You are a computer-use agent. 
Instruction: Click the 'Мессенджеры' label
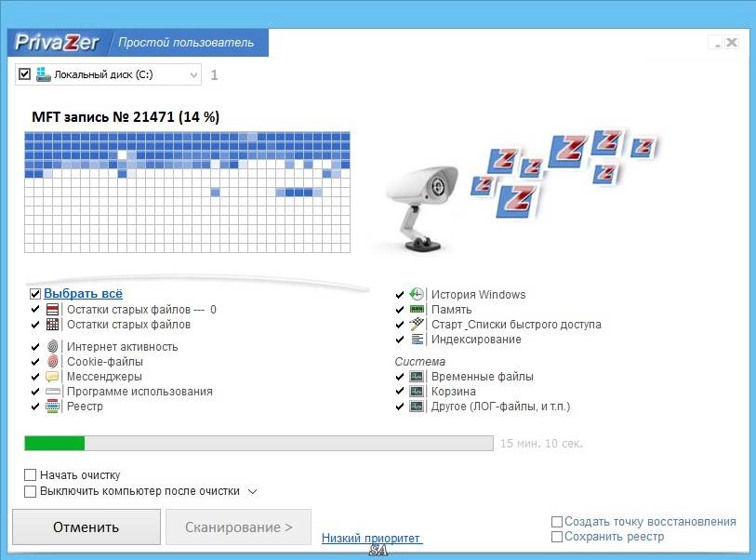pyautogui.click(x=104, y=376)
